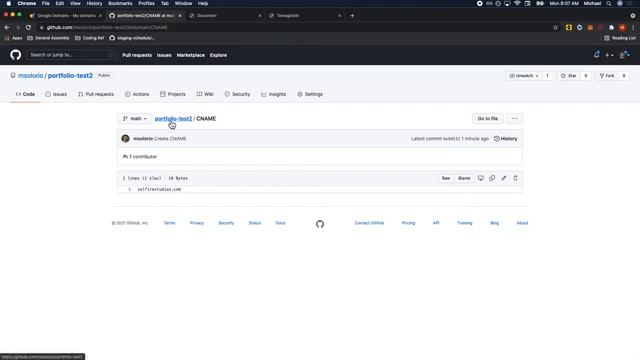
Task: Click line number 1 of the file
Action: (x=129, y=189)
